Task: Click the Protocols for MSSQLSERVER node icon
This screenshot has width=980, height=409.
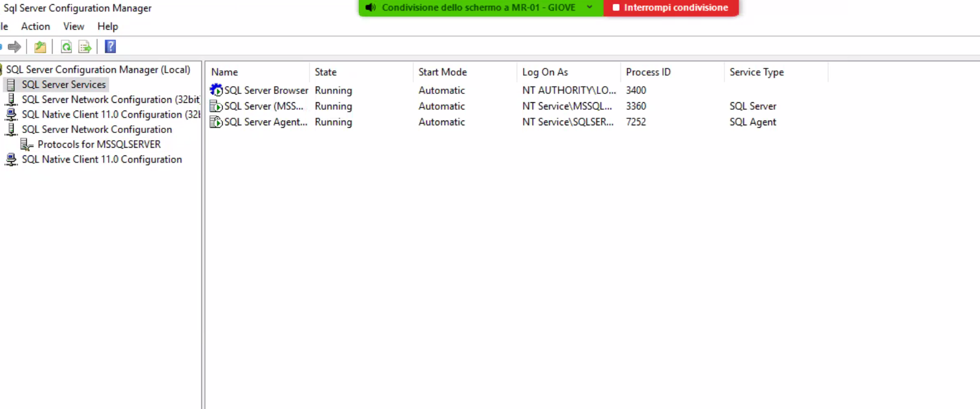Action: [x=27, y=144]
